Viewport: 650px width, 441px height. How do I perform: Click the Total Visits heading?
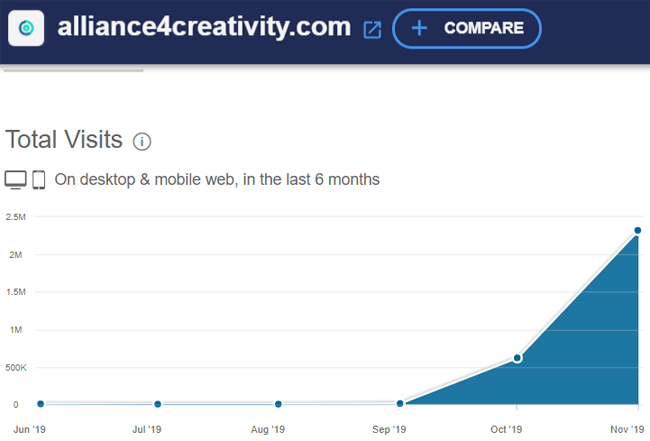pyautogui.click(x=64, y=139)
